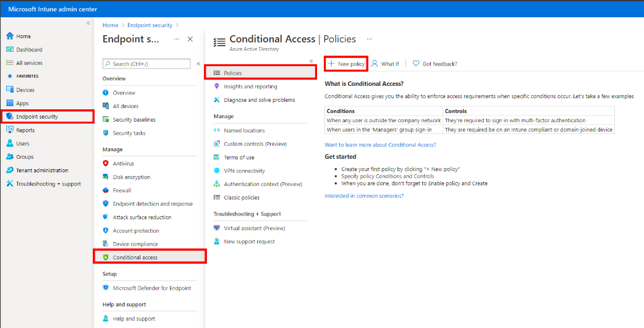The image size is (644, 328).
Task: Select the Groups icon in sidebar
Action: (x=10, y=157)
